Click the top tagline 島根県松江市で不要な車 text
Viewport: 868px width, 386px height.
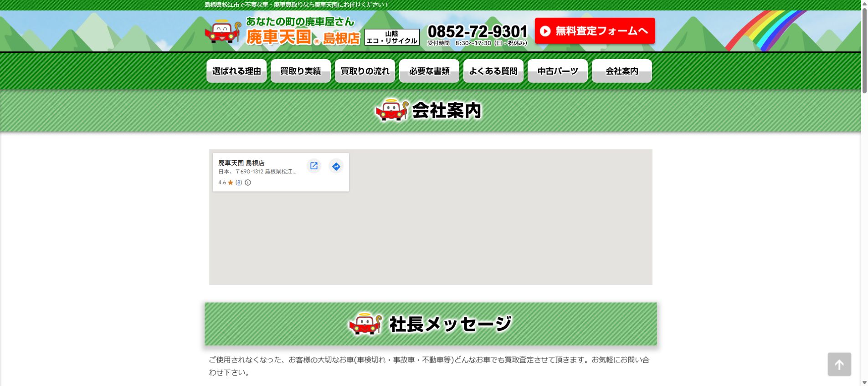(x=296, y=5)
